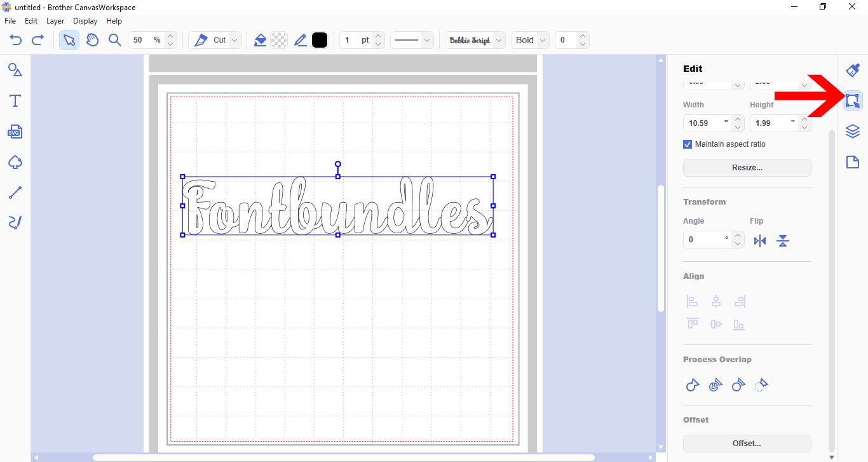Click the Process Overlap section label
This screenshot has height=462, width=868.
pyautogui.click(x=717, y=360)
